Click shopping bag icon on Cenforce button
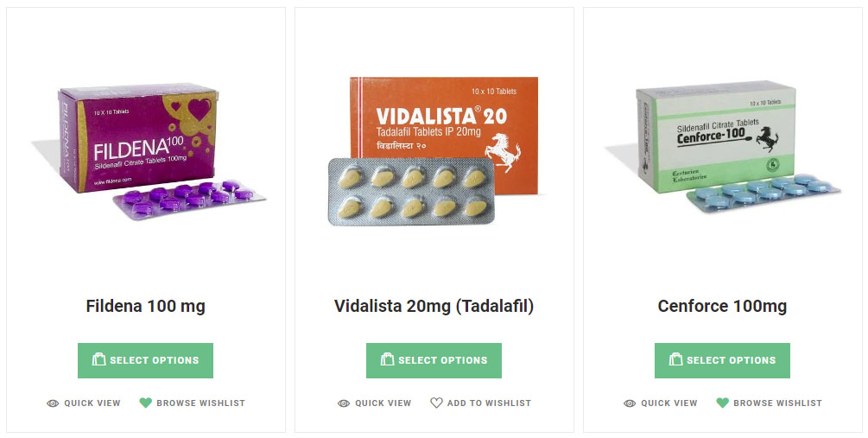 pos(675,359)
